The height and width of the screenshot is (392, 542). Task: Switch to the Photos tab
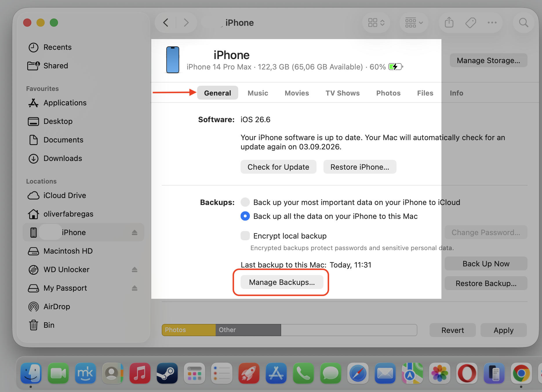click(388, 93)
